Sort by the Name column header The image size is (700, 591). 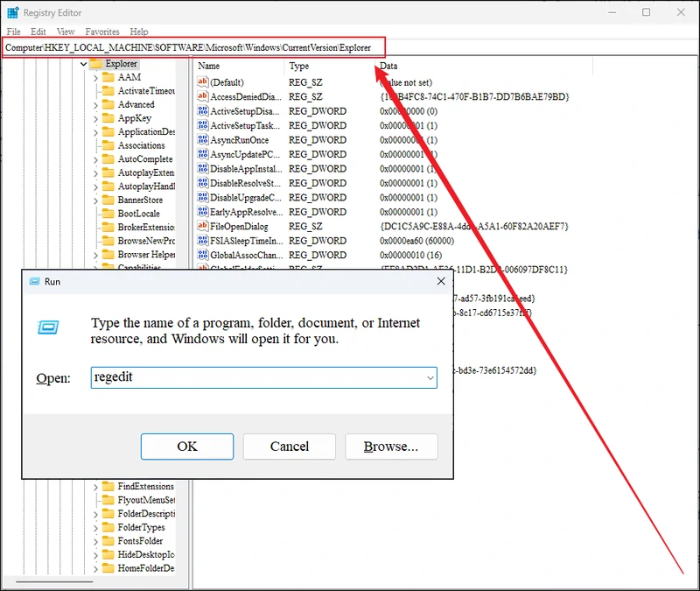(x=239, y=66)
